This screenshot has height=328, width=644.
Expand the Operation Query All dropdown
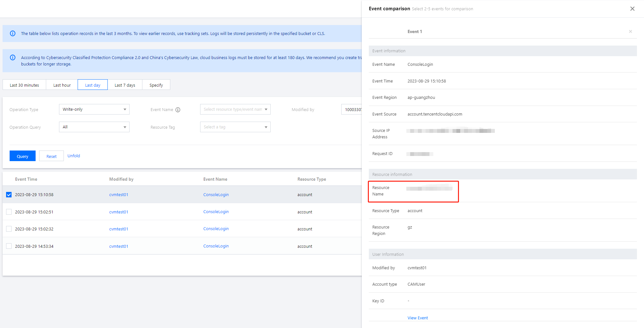pyautogui.click(x=94, y=127)
